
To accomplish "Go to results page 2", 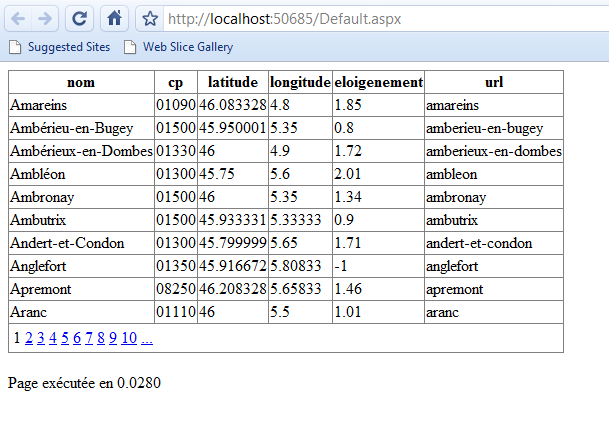I will pos(29,338).
